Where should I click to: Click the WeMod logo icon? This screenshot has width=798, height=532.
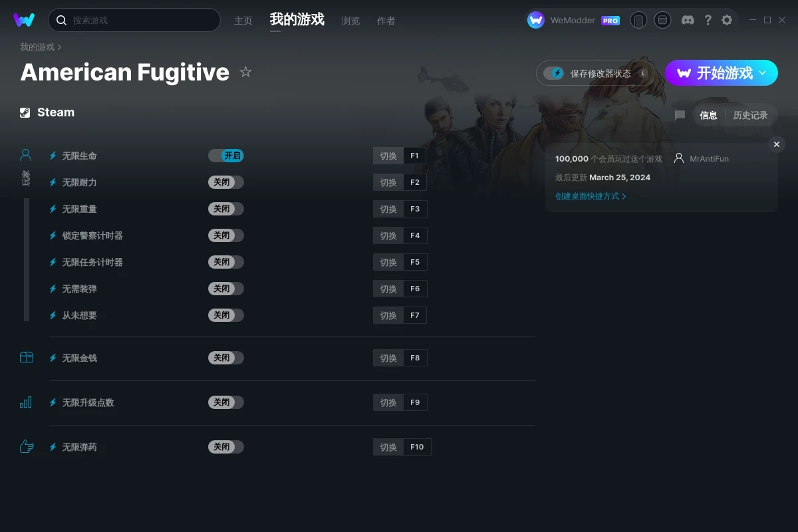point(24,20)
